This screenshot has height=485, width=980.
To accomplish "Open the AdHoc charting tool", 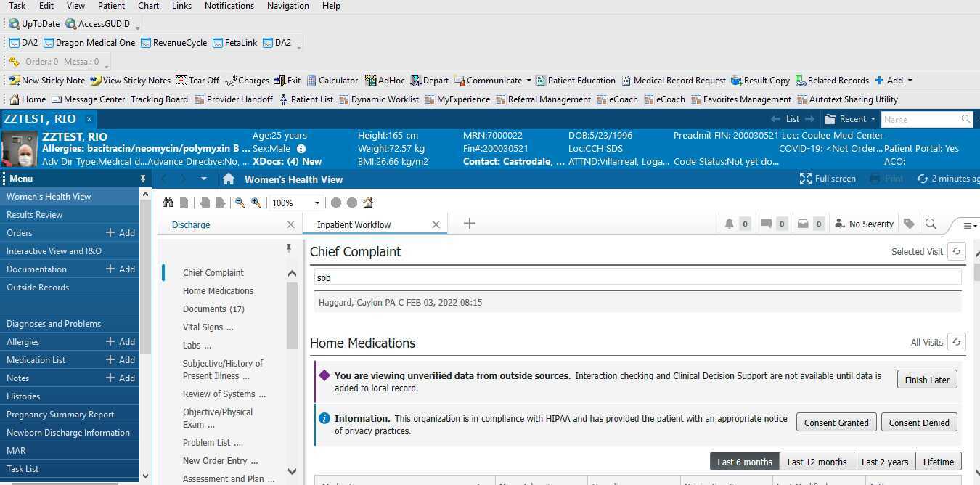I will 385,81.
